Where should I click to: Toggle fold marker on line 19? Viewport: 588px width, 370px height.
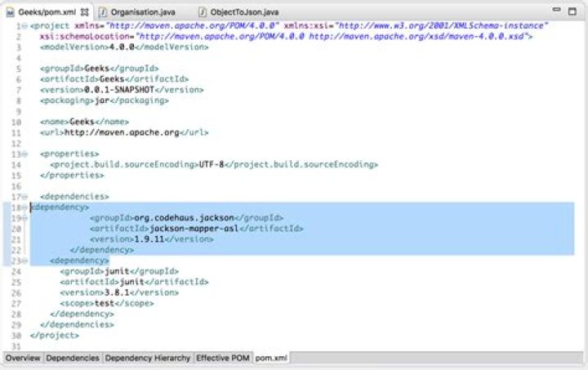point(24,218)
